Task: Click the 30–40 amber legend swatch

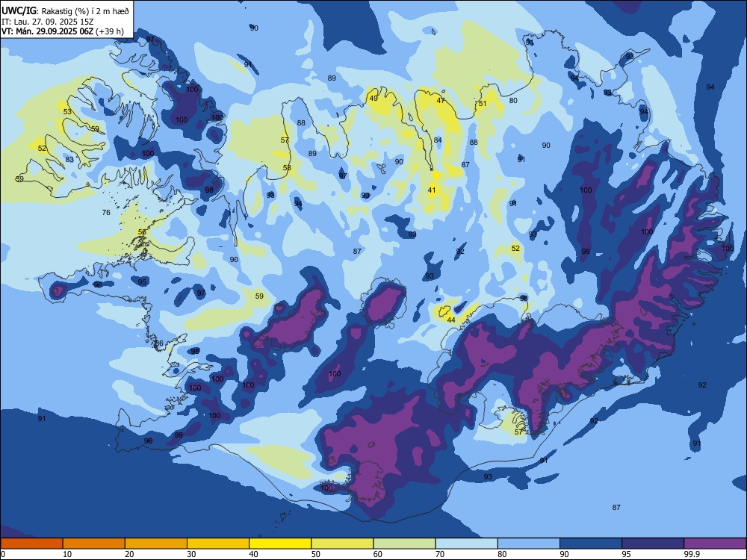Action: (x=218, y=544)
